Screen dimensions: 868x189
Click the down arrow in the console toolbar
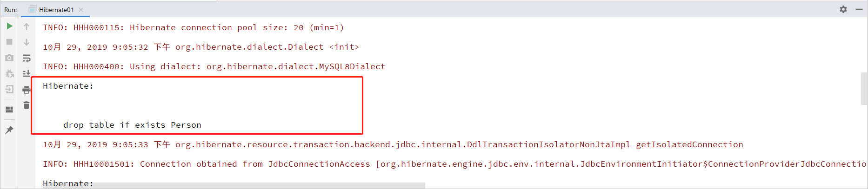pos(27,42)
